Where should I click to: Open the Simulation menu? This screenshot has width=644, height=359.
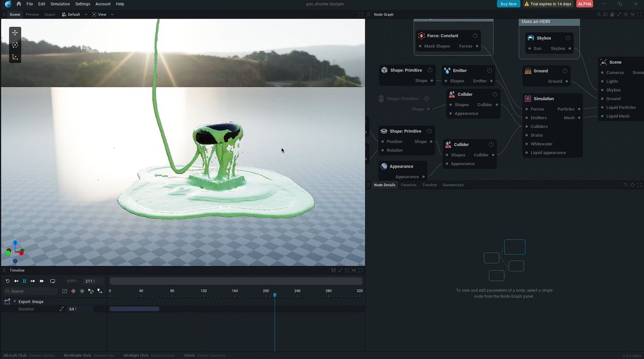point(60,4)
